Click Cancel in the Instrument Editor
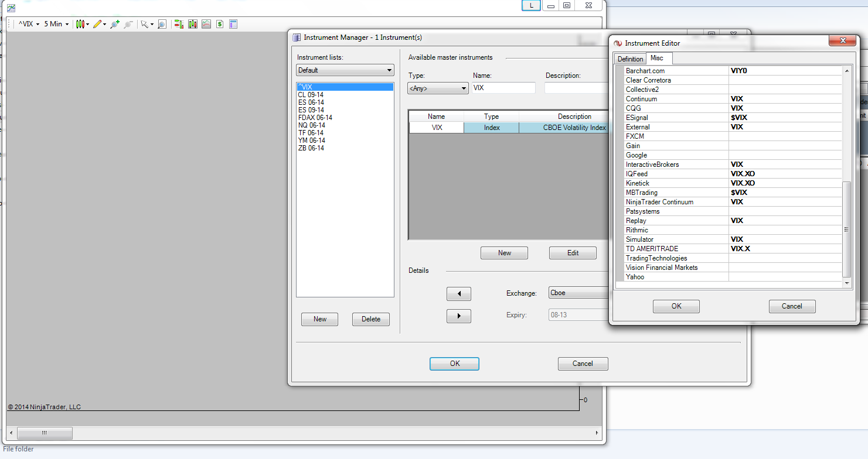868x459 pixels. coord(792,306)
